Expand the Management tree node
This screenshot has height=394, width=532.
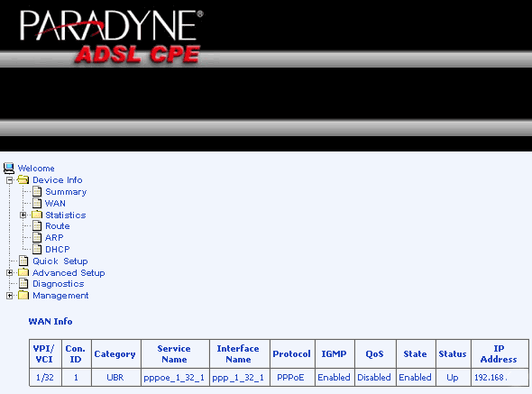click(10, 296)
